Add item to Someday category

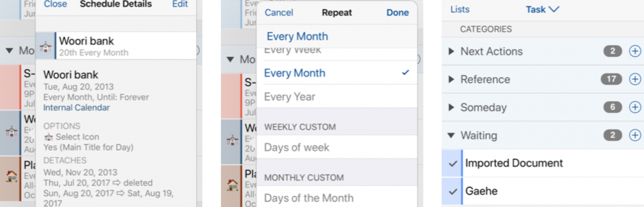pyautogui.click(x=635, y=107)
